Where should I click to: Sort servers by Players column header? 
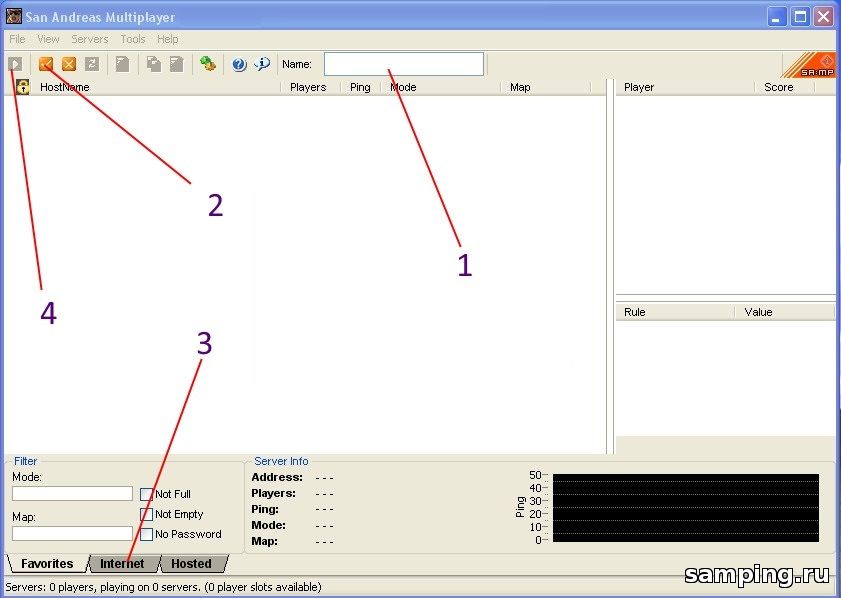(x=311, y=87)
